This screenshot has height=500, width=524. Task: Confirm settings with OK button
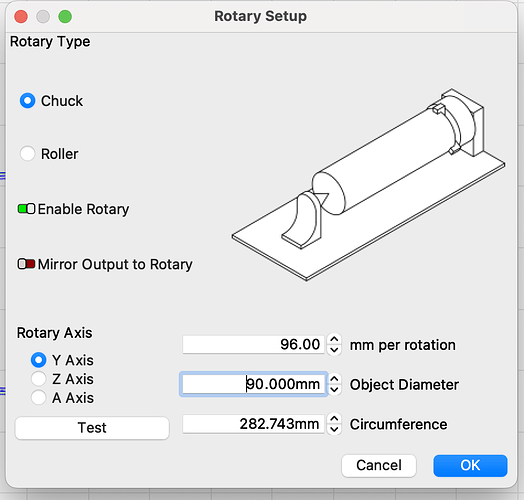(x=470, y=465)
